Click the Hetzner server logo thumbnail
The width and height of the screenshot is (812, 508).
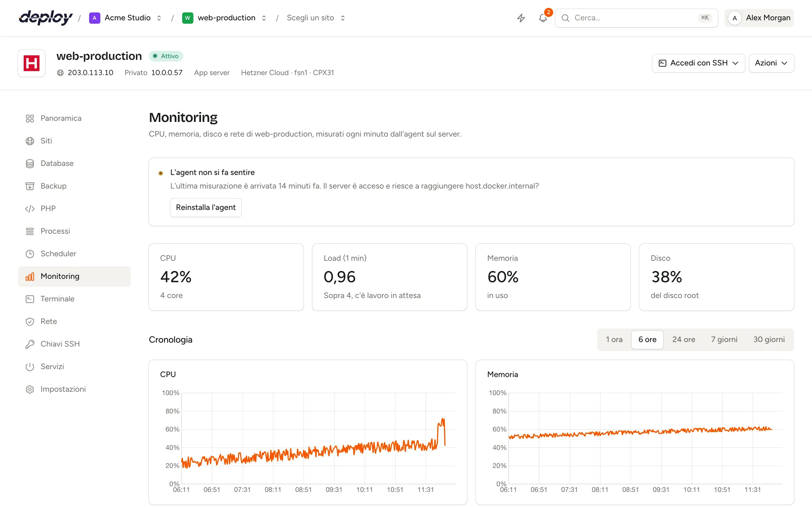click(32, 63)
